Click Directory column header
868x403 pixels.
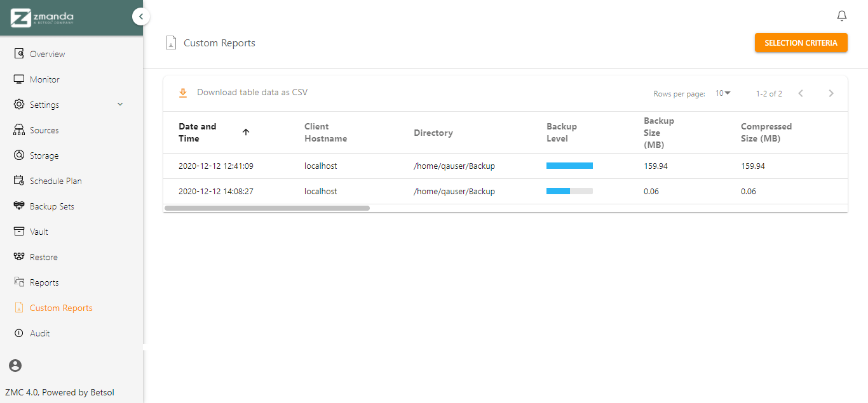pyautogui.click(x=433, y=133)
